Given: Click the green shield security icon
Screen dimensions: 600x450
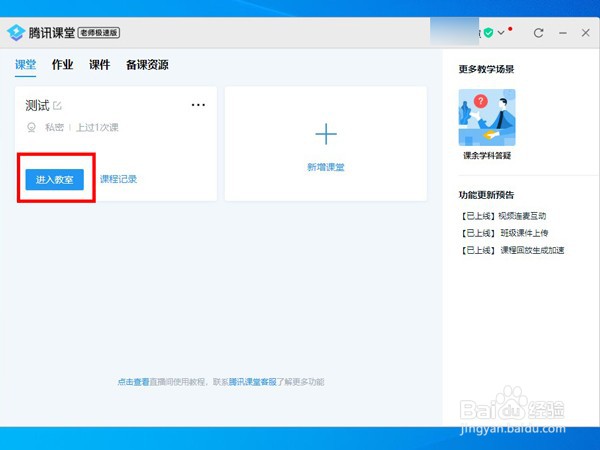Looking at the screenshot, I should (x=488, y=33).
